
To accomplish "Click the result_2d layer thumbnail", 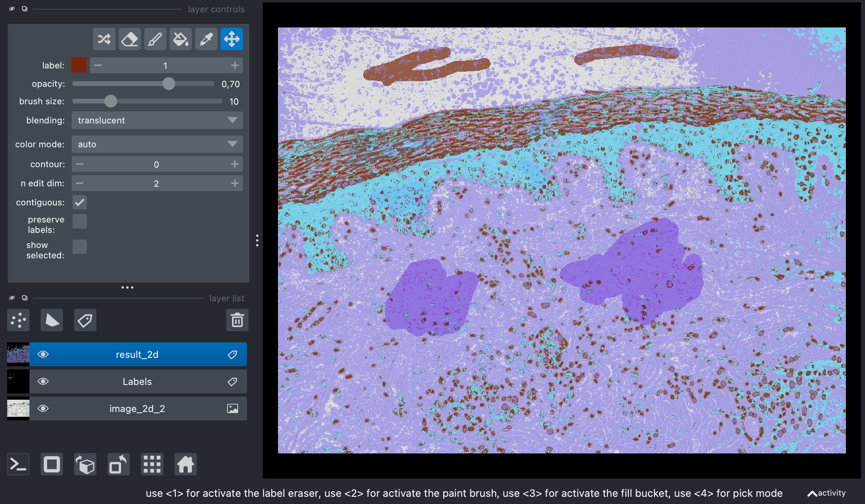I will coord(18,354).
